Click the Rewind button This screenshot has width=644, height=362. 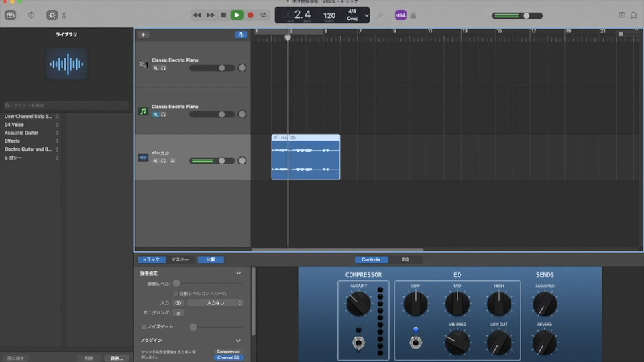click(x=197, y=15)
